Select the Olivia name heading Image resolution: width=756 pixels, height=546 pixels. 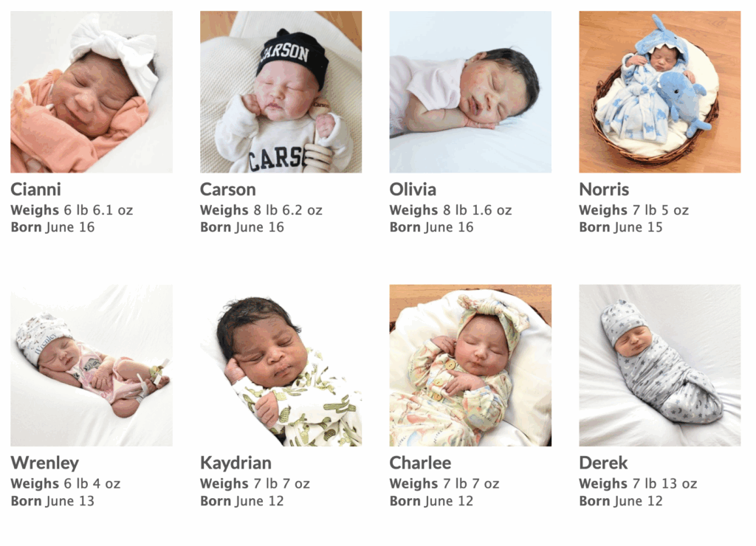click(x=413, y=190)
